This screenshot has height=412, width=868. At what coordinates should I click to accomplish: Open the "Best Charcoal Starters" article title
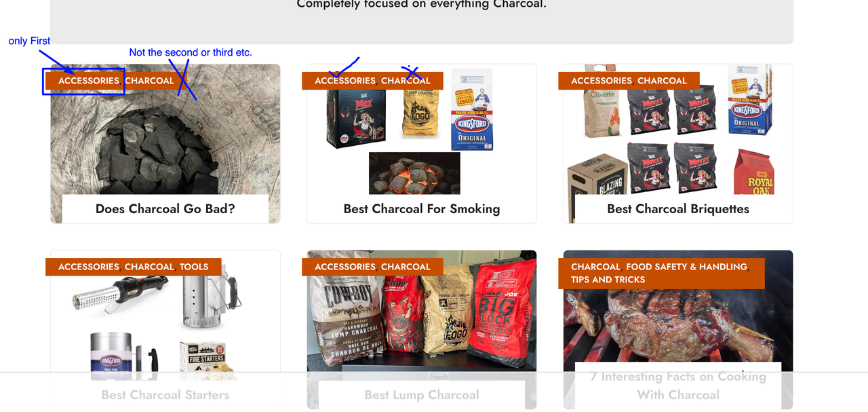[x=165, y=395]
